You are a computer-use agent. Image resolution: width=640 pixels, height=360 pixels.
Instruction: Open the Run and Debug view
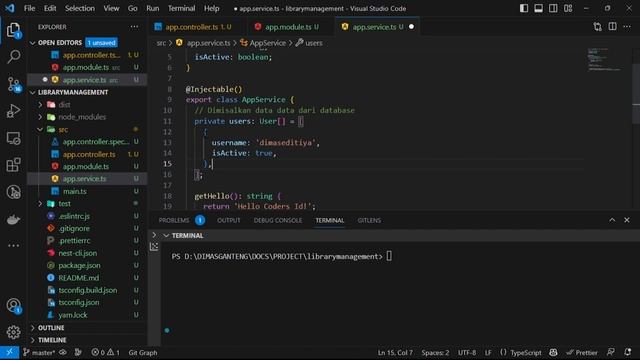(13, 111)
